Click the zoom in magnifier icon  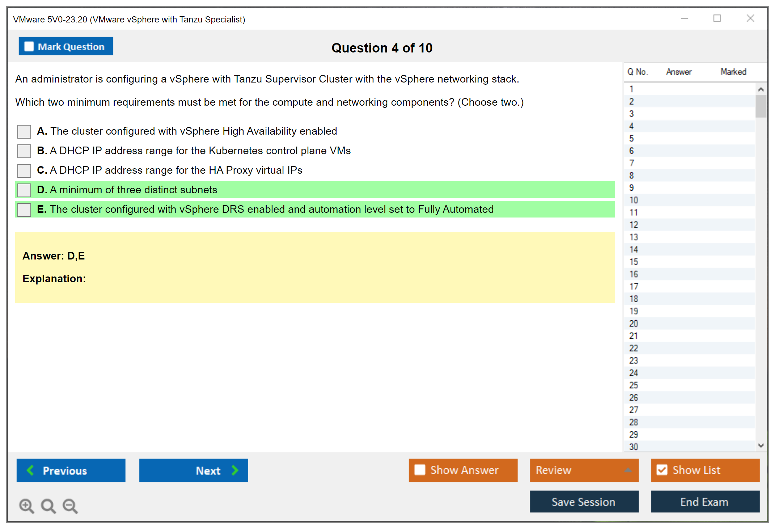click(x=26, y=506)
